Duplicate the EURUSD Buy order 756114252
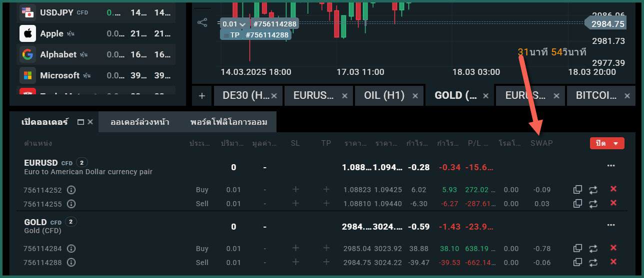 [577, 190]
